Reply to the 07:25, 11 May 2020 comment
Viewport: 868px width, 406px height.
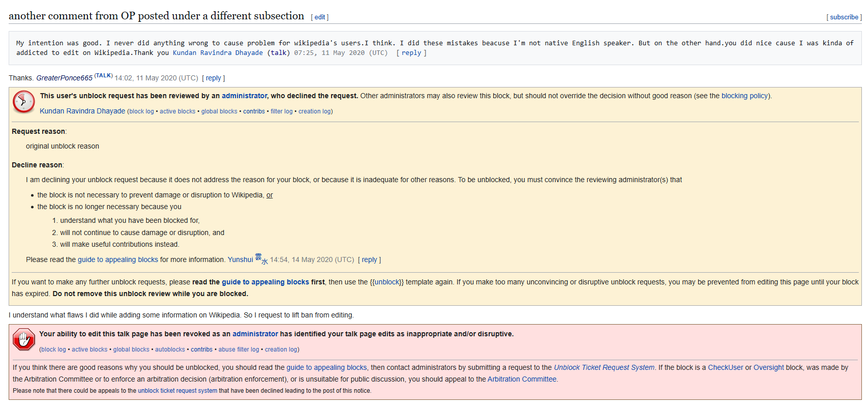pos(411,53)
